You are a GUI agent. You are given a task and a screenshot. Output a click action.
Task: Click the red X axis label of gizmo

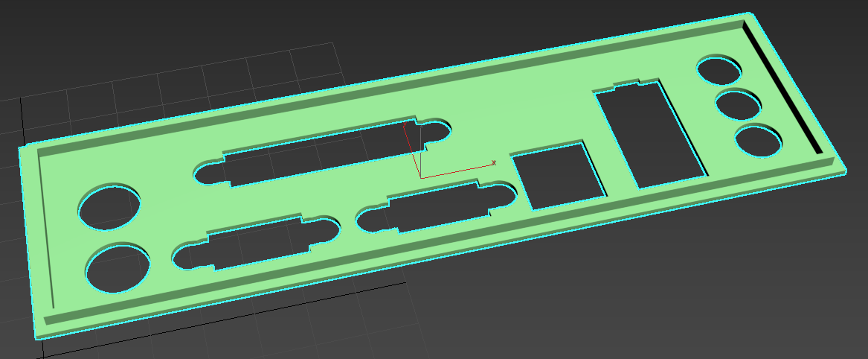pyautogui.click(x=494, y=162)
